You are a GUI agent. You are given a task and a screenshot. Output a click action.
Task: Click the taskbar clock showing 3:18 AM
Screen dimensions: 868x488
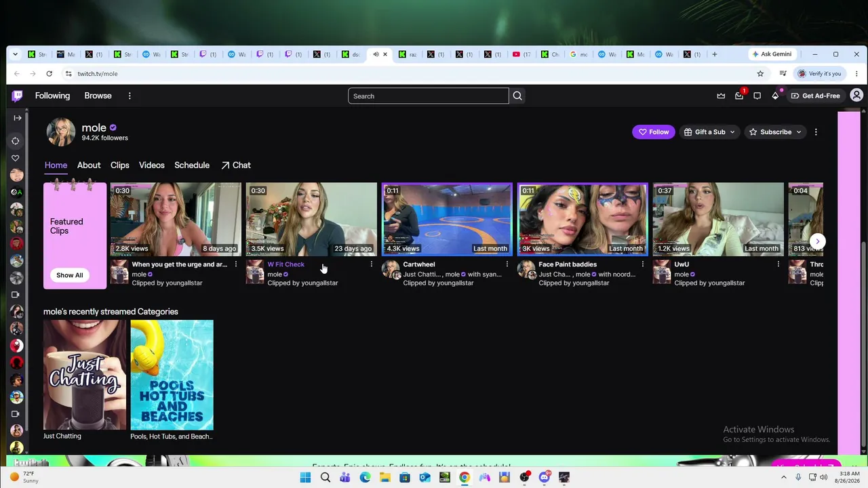(849, 477)
